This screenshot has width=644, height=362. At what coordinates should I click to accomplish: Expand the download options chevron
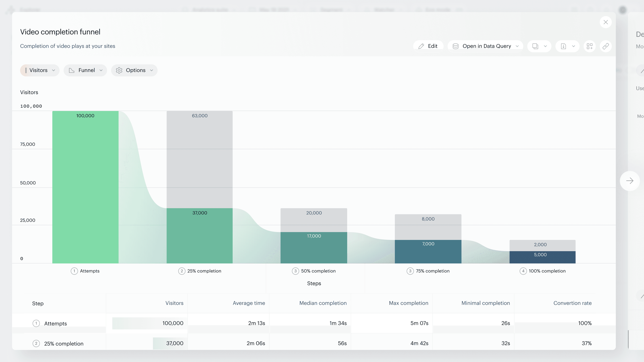click(574, 46)
